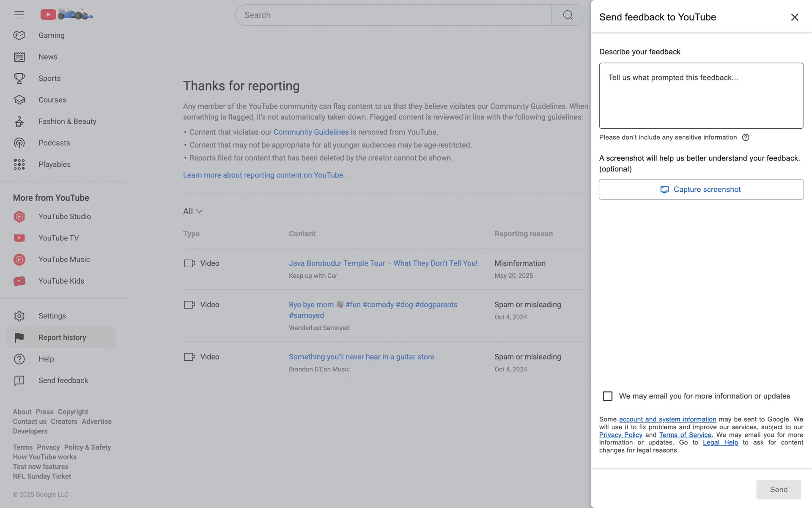Open Learn more about reporting content link
Image resolution: width=812 pixels, height=508 pixels.
(264, 175)
